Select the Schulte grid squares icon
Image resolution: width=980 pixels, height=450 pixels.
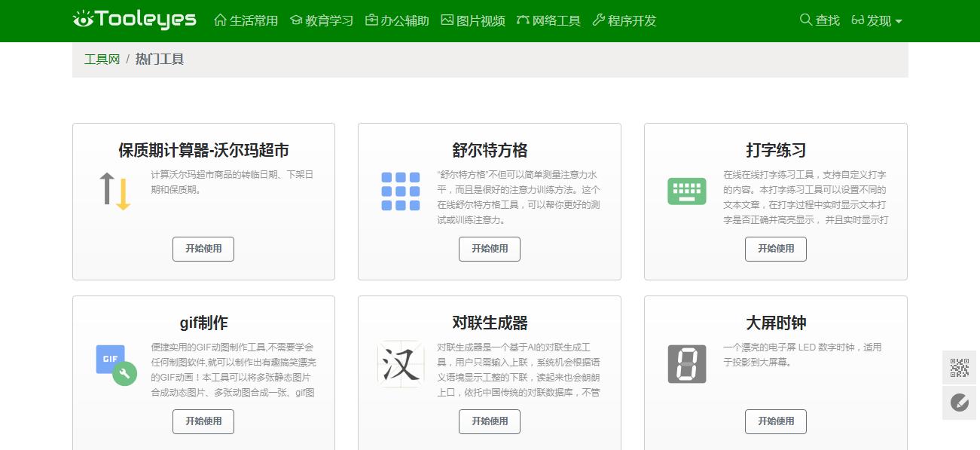click(x=400, y=191)
